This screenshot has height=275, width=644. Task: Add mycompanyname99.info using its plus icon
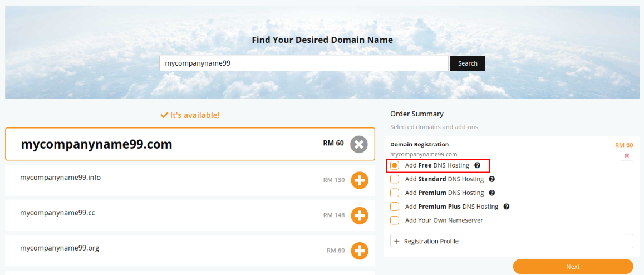(x=360, y=180)
